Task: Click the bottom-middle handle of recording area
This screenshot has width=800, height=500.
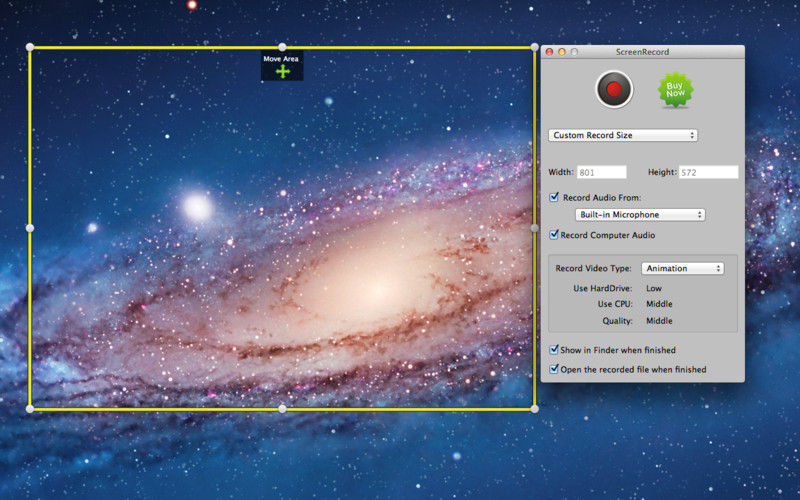Action: (282, 409)
